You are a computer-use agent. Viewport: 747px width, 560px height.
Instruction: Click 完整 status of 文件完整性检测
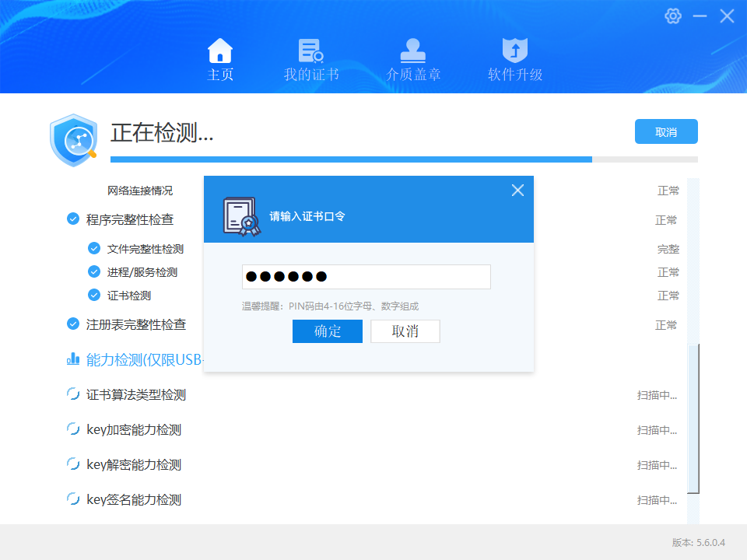pos(668,249)
